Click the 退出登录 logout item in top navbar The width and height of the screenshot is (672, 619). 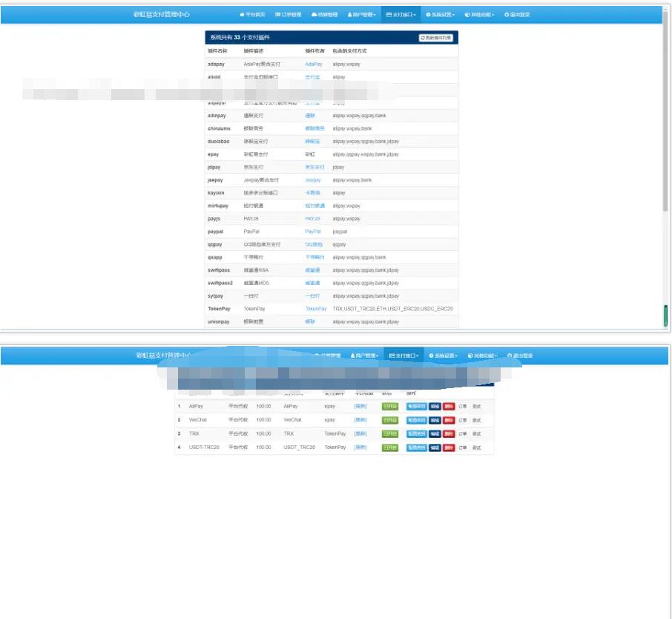[x=517, y=15]
